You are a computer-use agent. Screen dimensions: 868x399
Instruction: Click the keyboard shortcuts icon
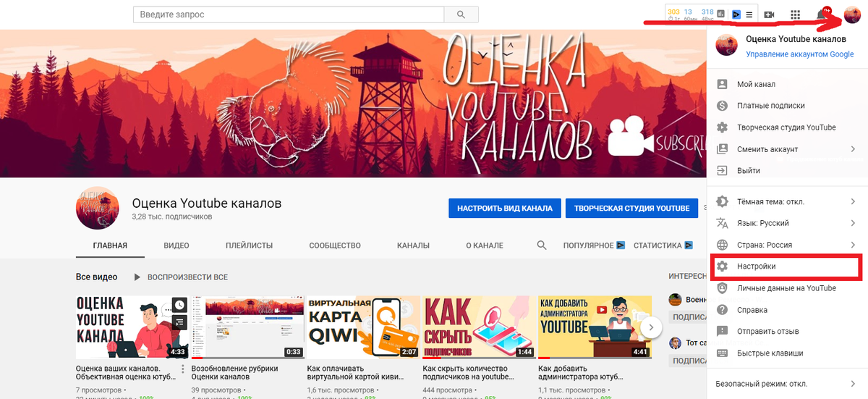click(721, 353)
